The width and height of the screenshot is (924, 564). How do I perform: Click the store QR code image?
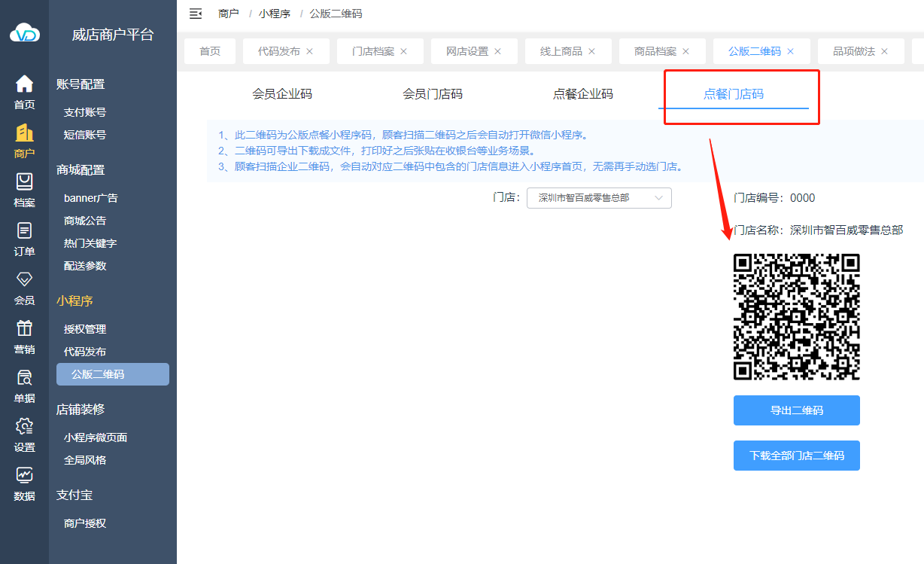coord(796,317)
